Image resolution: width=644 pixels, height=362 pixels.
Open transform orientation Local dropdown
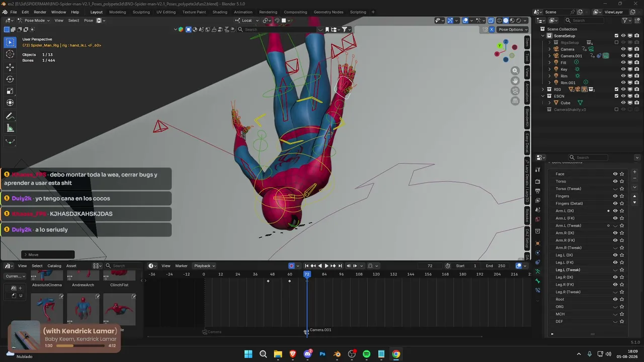248,21
